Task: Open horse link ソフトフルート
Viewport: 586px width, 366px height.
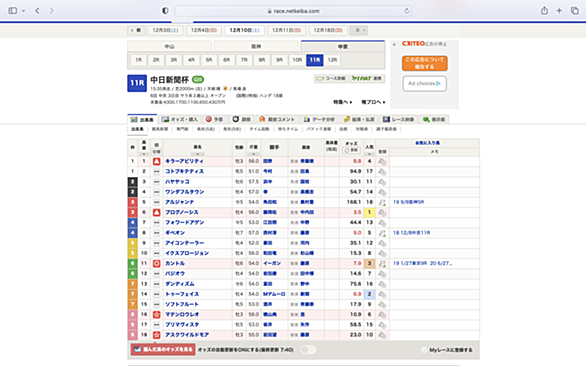Action: [x=182, y=304]
